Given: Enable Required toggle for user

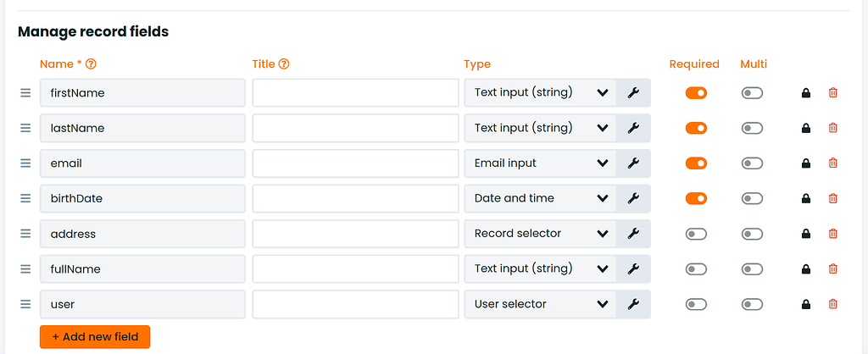Looking at the screenshot, I should point(697,304).
